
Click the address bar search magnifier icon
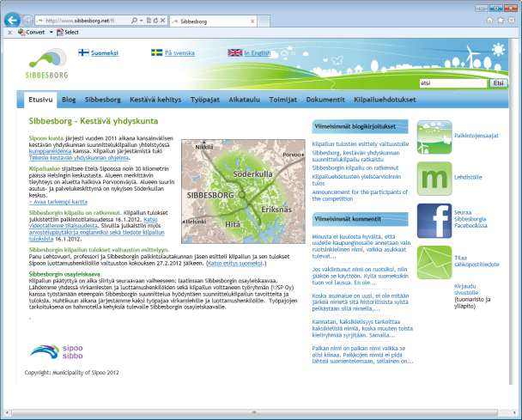134,21
